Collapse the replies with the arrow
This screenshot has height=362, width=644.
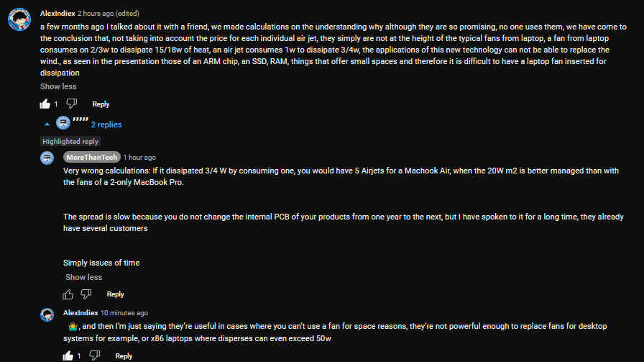(x=47, y=125)
